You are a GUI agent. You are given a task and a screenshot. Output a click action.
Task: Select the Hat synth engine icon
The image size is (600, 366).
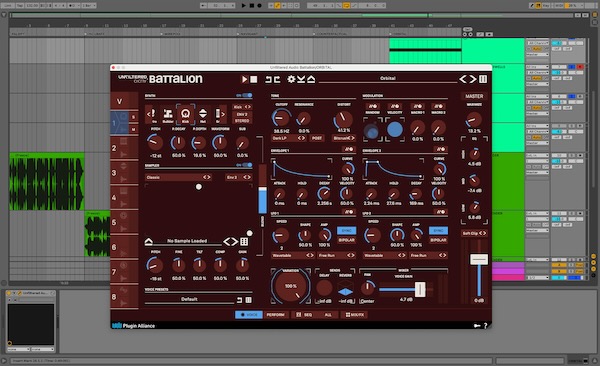[x=203, y=114]
